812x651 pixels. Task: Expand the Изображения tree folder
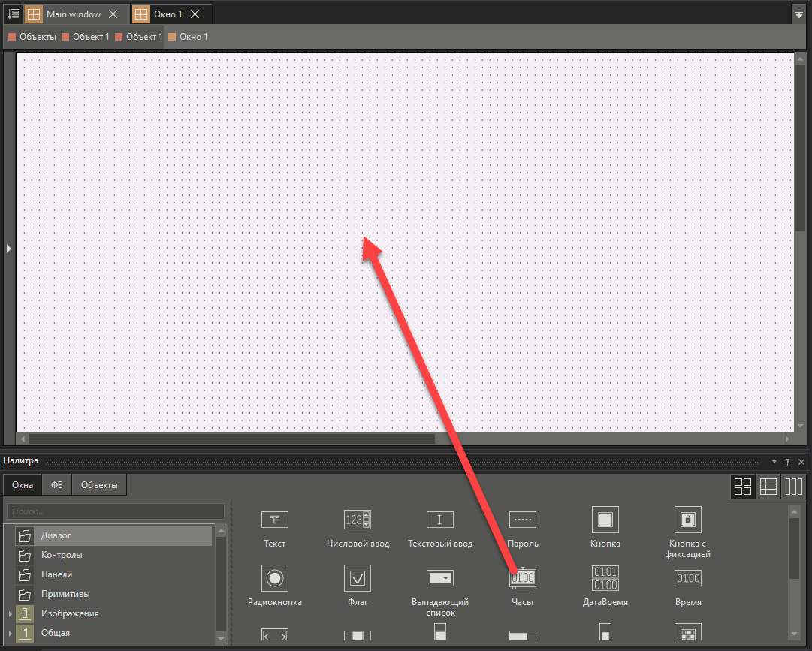coord(11,614)
